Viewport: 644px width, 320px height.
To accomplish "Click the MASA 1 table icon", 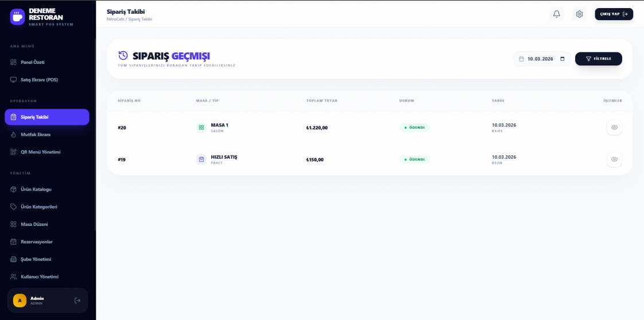I will 201,128.
